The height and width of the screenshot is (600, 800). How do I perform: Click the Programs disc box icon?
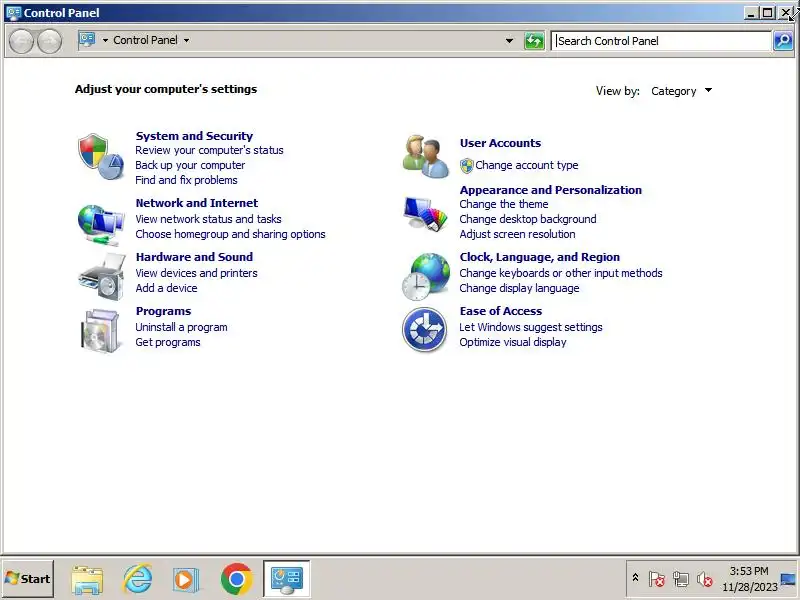(x=101, y=331)
